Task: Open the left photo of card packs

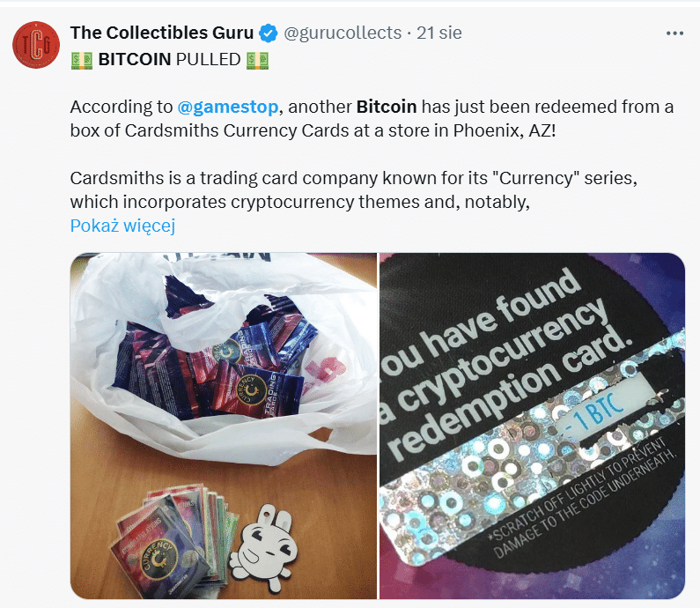Action: click(224, 426)
